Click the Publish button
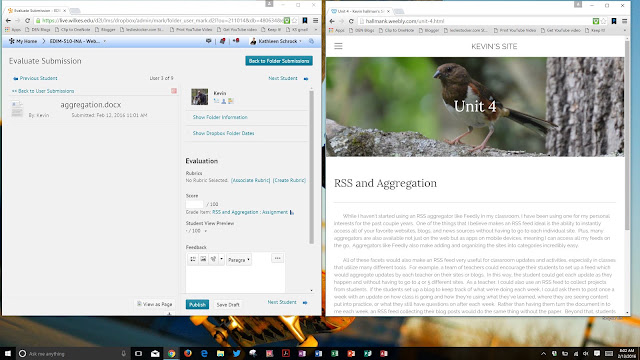Viewport: 640px width, 360px height. [x=197, y=304]
